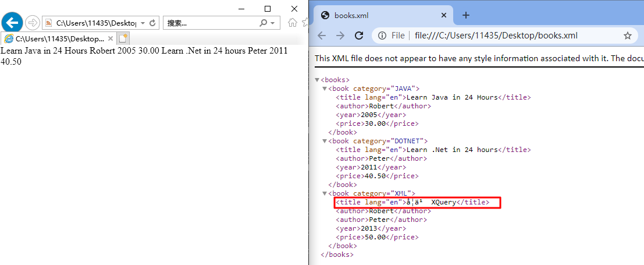Bookmark this page with the star icon
The width and height of the screenshot is (644, 265).
[x=627, y=36]
